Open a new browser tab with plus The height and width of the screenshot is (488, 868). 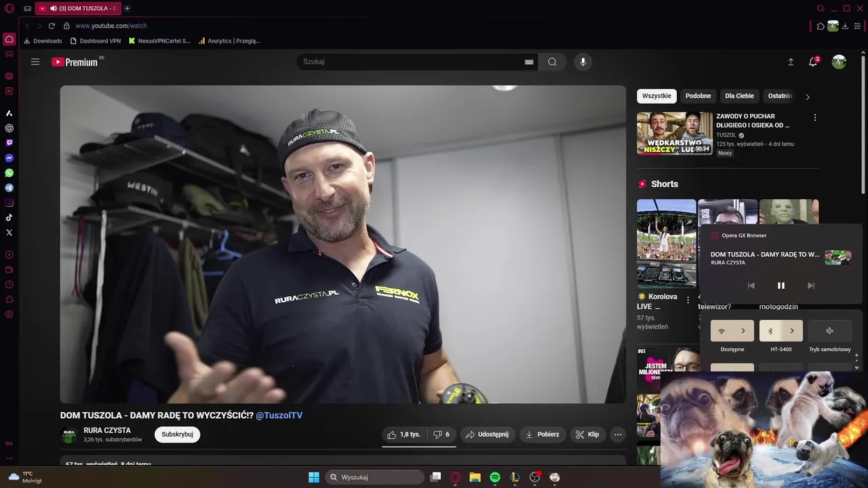click(x=127, y=9)
